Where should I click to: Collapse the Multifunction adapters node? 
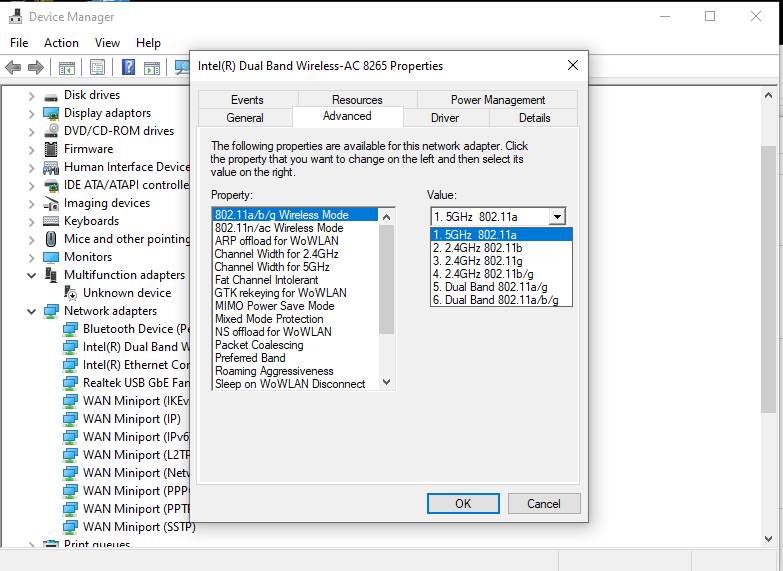point(31,275)
